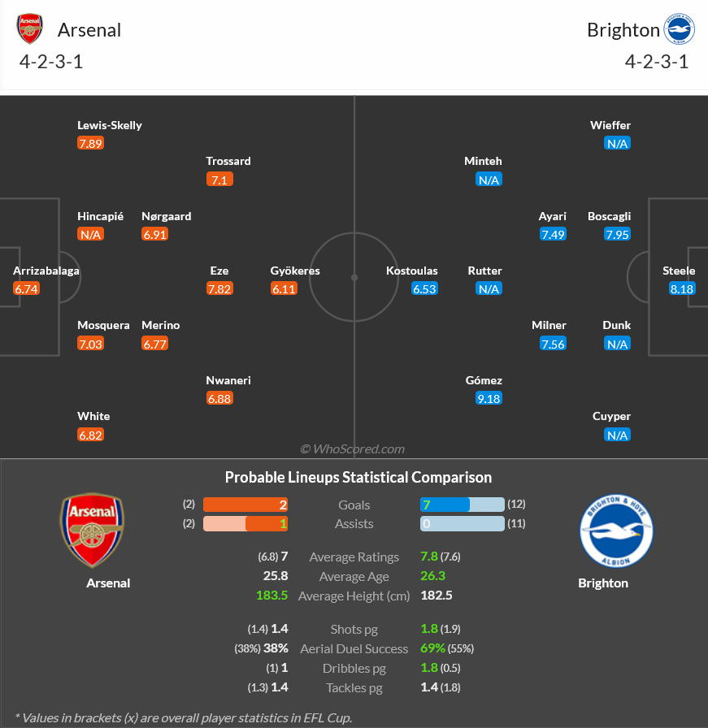Click Gómez's 9.18 rating badge
This screenshot has width=708, height=728.
(489, 398)
